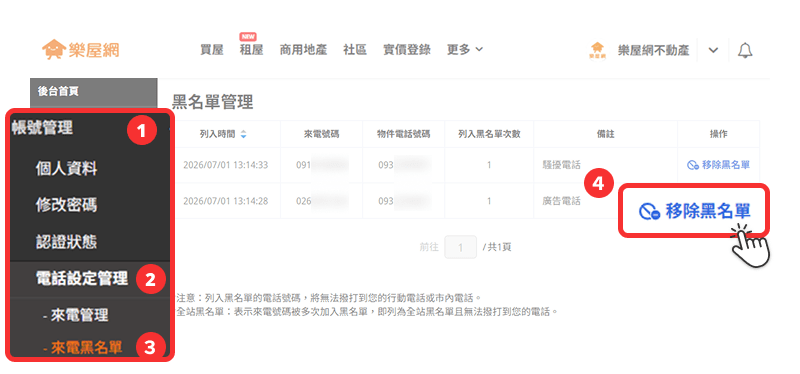This screenshot has width=800, height=374.
Task: Click the 備註 column header
Action: pos(606,134)
